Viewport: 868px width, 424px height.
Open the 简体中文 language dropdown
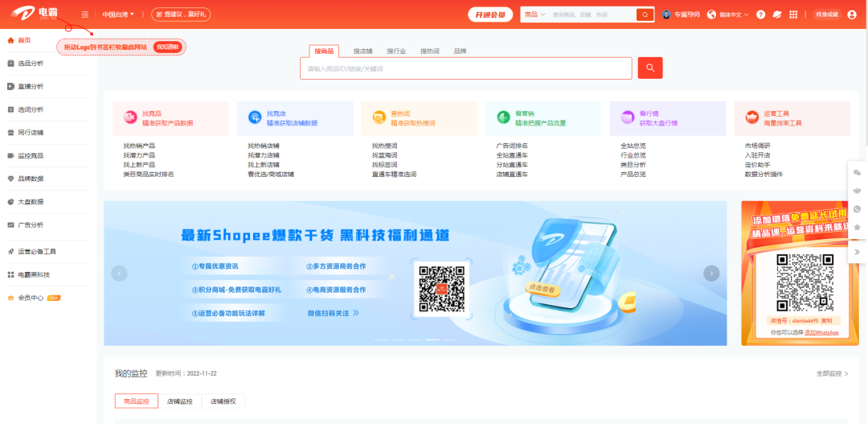pyautogui.click(x=734, y=14)
